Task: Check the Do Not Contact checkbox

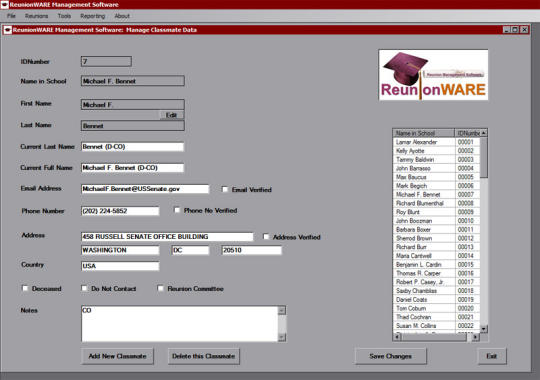Action: click(84, 288)
